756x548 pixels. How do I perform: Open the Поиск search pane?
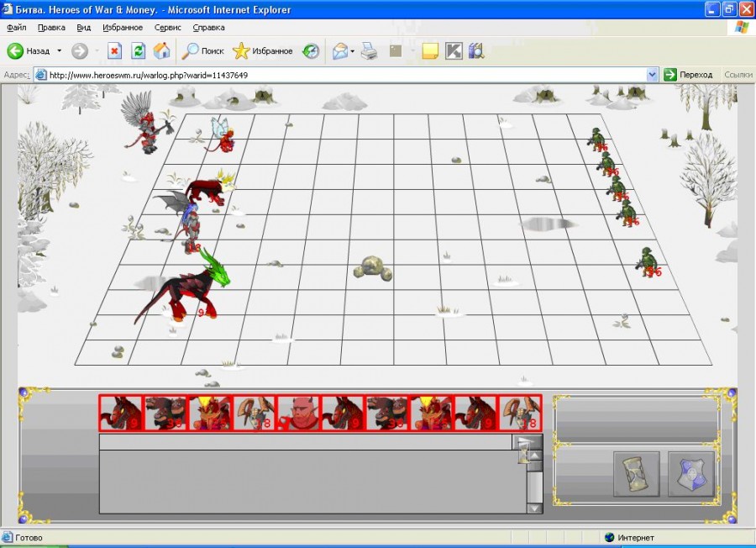(202, 50)
